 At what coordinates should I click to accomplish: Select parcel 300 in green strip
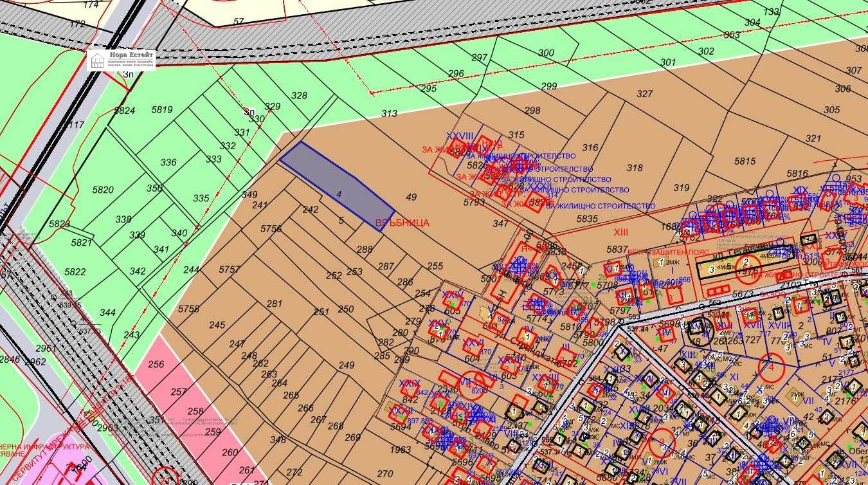546,53
